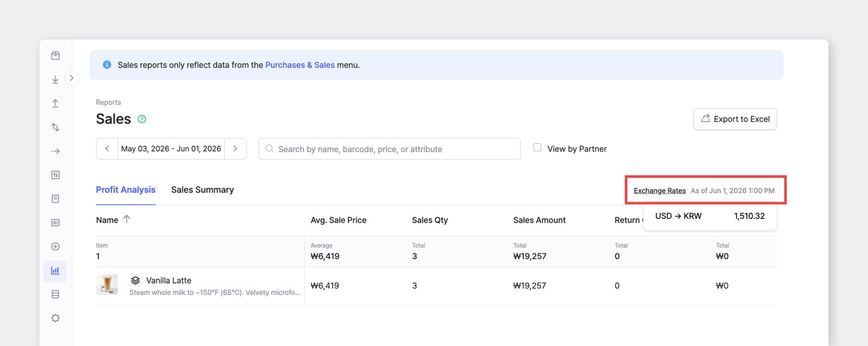Enable the View by Partner checkbox
868x346 pixels.
click(x=537, y=148)
